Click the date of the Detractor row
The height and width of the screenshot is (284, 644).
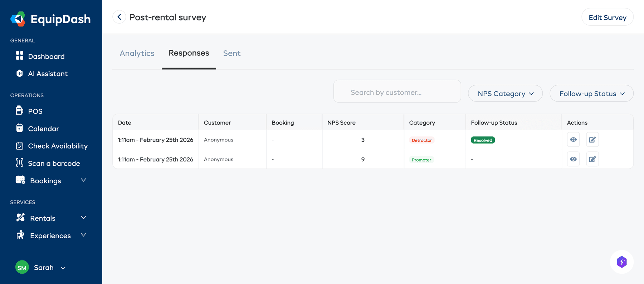[x=156, y=140]
